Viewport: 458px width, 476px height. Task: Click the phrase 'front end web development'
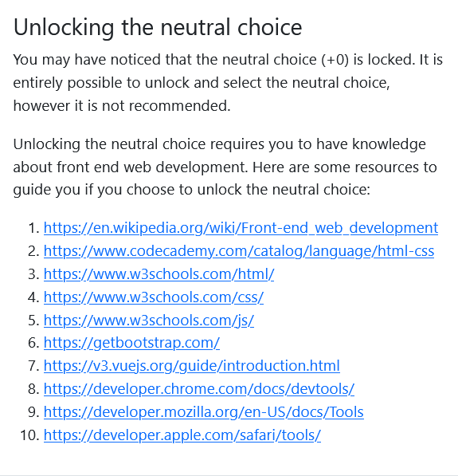click(x=152, y=167)
